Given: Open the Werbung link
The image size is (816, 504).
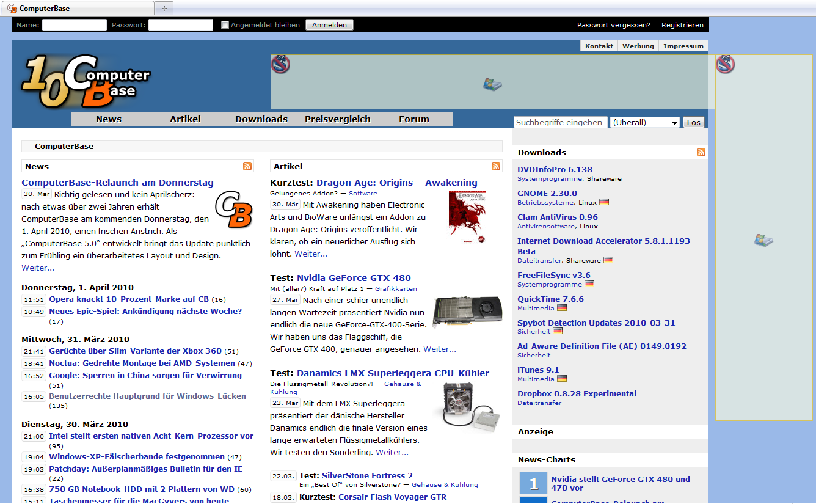Looking at the screenshot, I should tap(638, 46).
